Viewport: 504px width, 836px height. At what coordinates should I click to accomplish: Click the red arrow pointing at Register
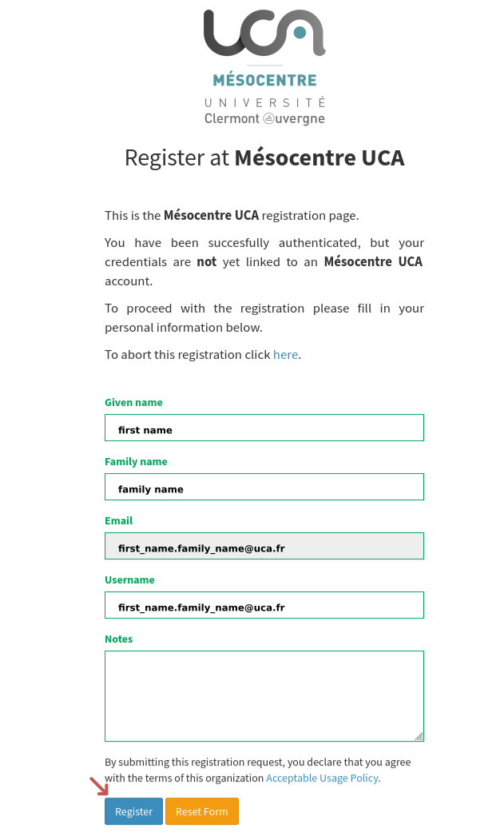point(99,786)
